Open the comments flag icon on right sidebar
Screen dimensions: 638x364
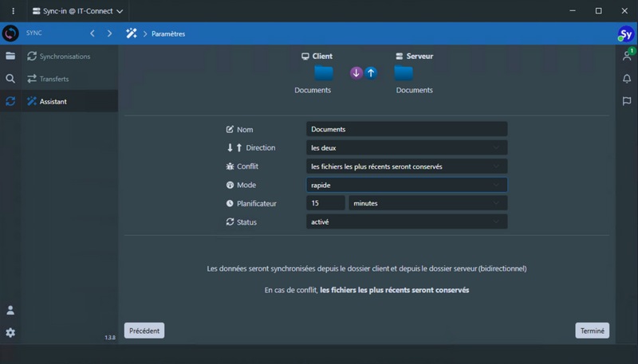627,101
